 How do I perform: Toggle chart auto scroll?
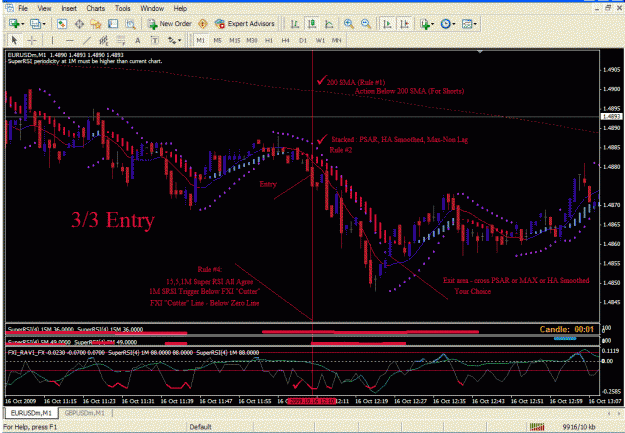click(x=387, y=24)
